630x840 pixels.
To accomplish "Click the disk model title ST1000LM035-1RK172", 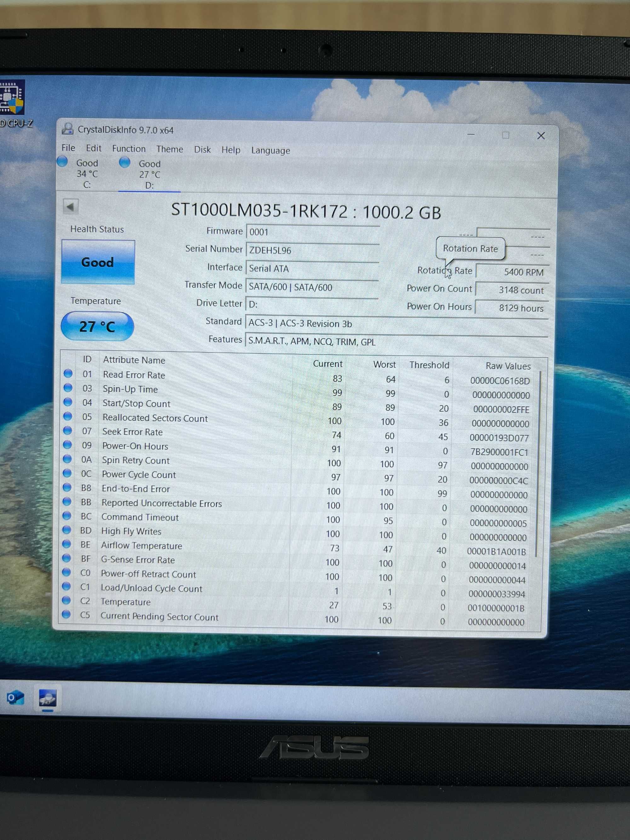I will click(x=259, y=210).
